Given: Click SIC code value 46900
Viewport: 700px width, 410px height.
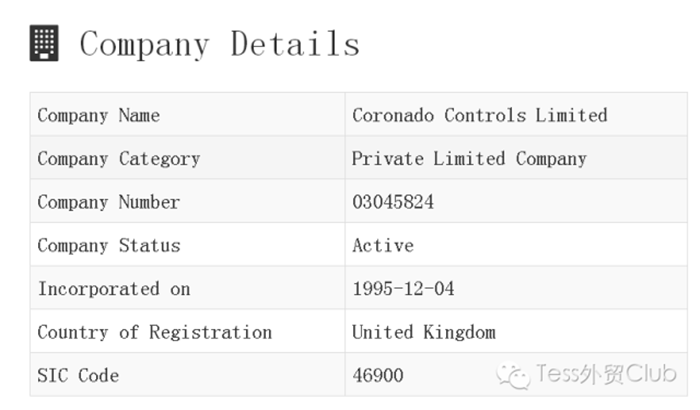Looking at the screenshot, I should click(x=378, y=375).
